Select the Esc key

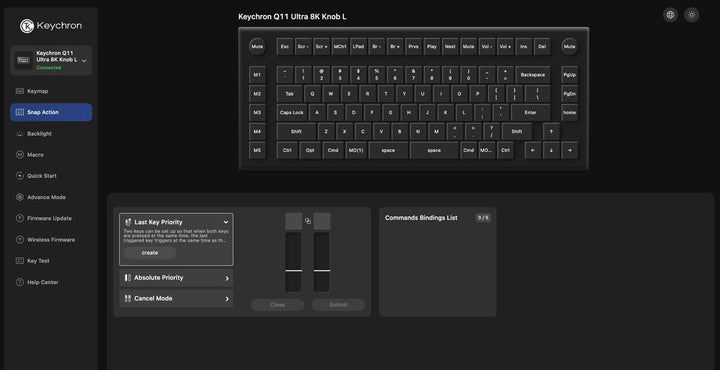[285, 46]
